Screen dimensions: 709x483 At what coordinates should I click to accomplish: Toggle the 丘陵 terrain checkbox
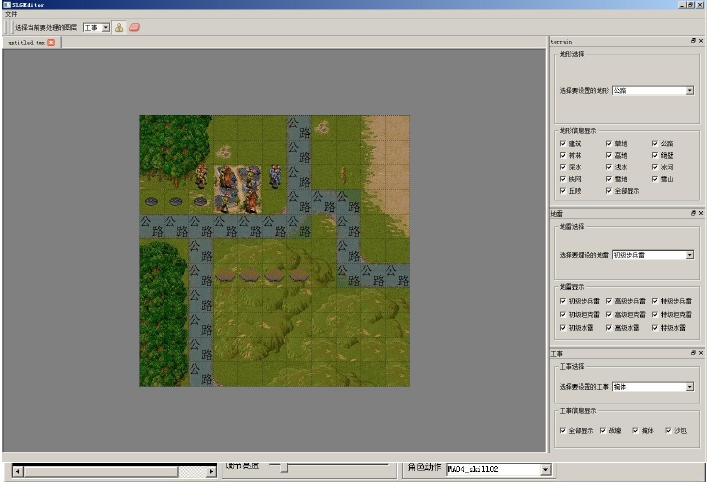(x=563, y=191)
